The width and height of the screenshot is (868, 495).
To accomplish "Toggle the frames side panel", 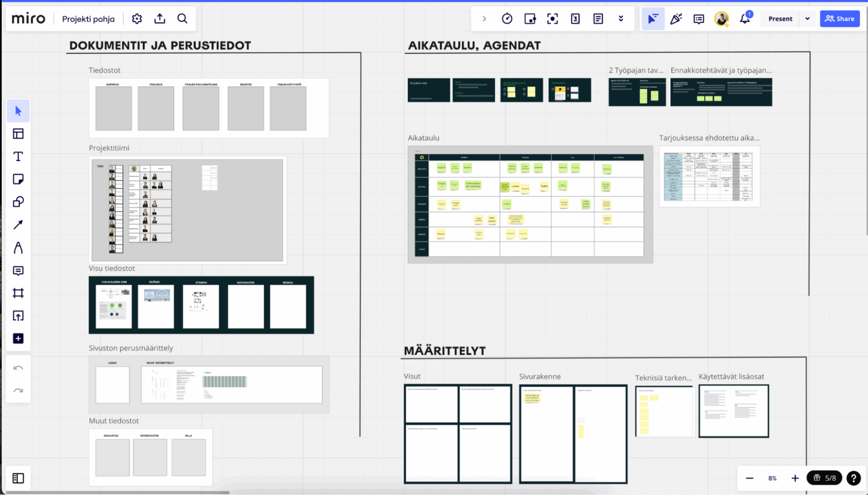I will [x=18, y=478].
